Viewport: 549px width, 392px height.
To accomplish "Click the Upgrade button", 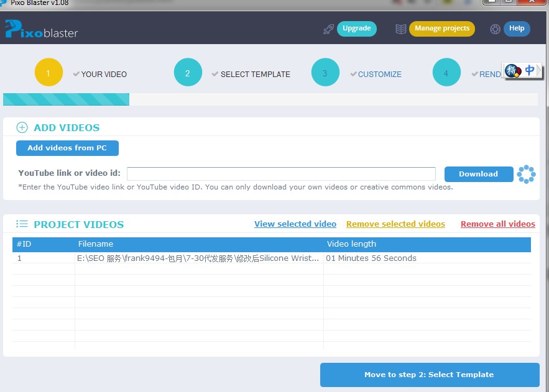I will (x=357, y=29).
